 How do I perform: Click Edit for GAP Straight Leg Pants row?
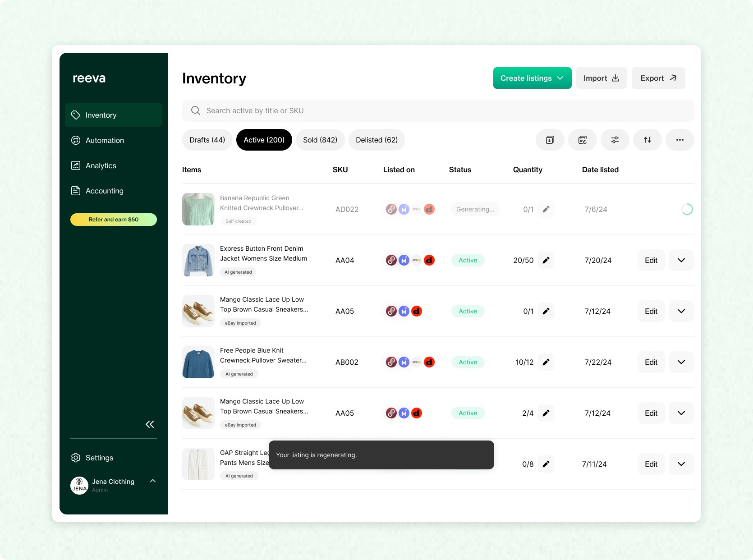[651, 464]
